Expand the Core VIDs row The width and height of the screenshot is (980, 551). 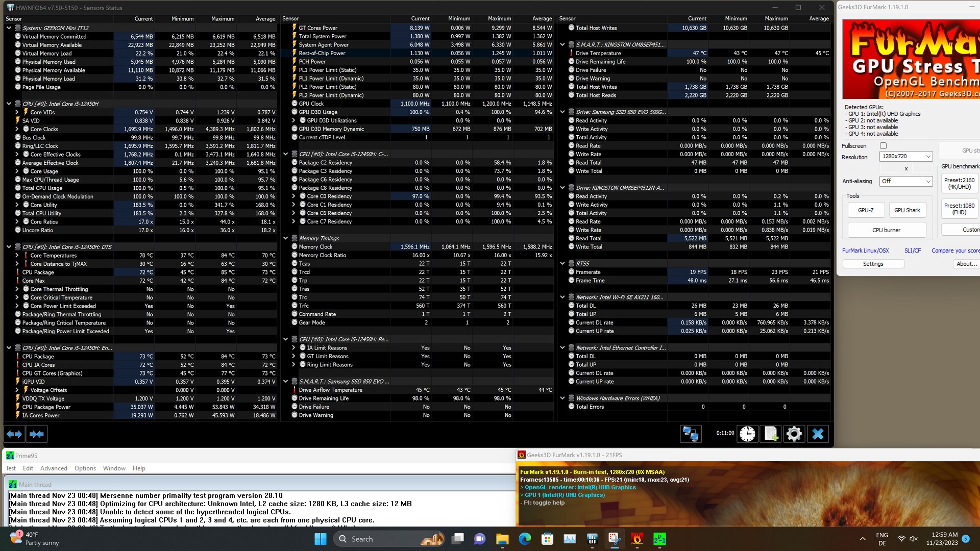click(x=17, y=112)
